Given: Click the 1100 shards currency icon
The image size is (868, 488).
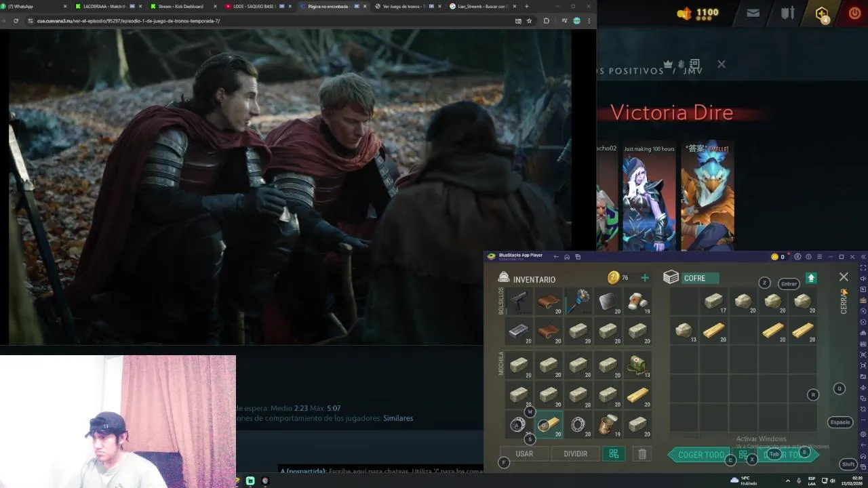Looking at the screenshot, I should [684, 13].
